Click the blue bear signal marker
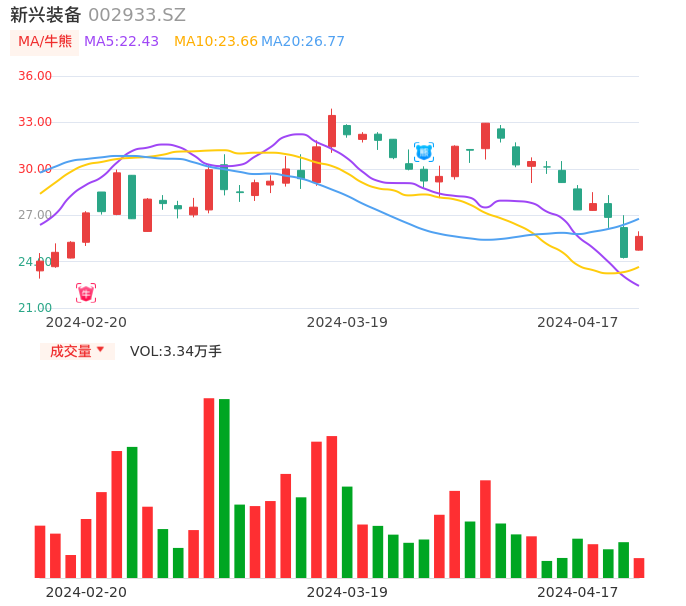The width and height of the screenshot is (686, 606). (424, 152)
